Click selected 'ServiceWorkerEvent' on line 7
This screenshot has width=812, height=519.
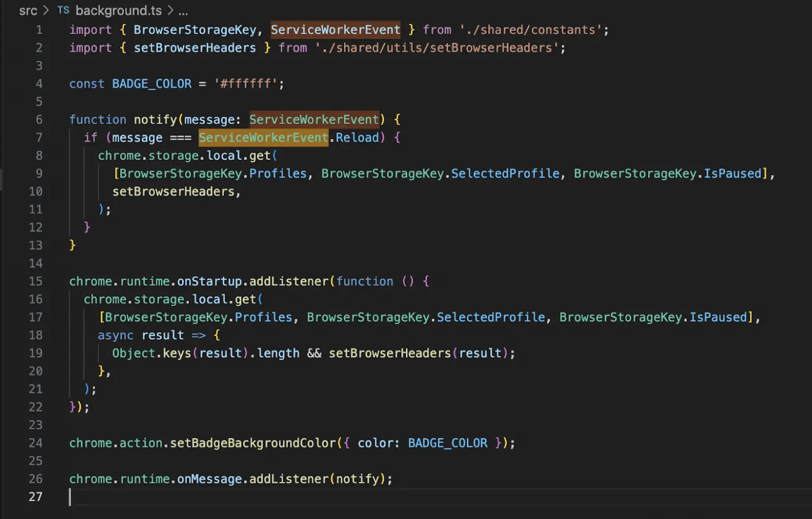[263, 138]
